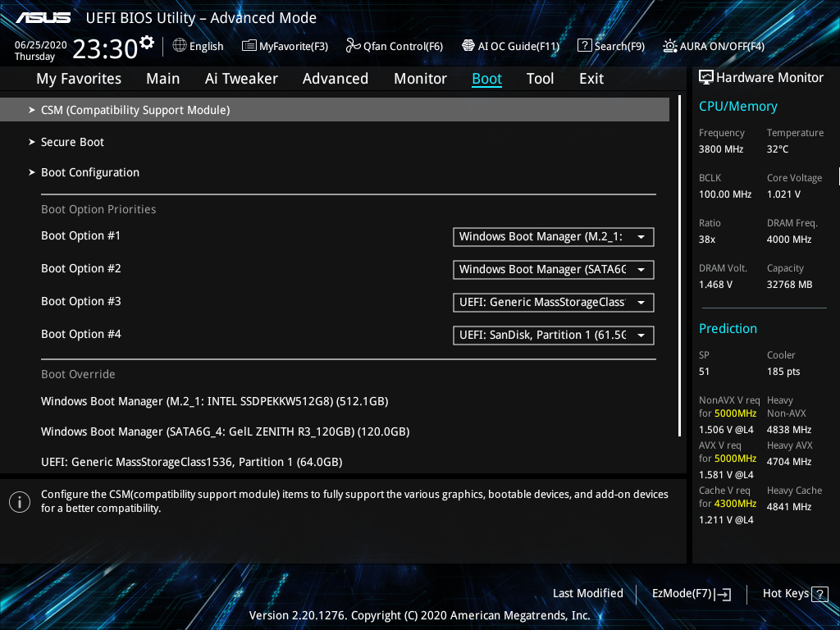Screen dimensions: 840x630
Task: Click the info icon beside help text
Action: click(x=20, y=502)
